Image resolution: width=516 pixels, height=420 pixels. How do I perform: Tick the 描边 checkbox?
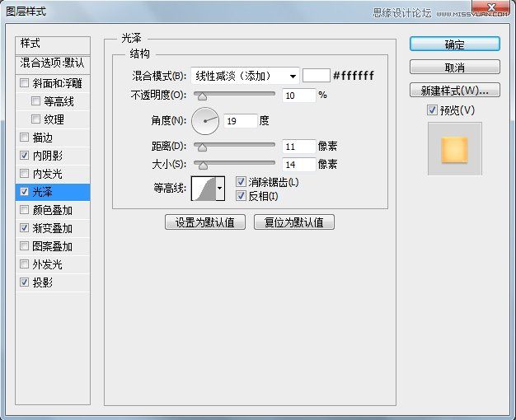[25, 138]
